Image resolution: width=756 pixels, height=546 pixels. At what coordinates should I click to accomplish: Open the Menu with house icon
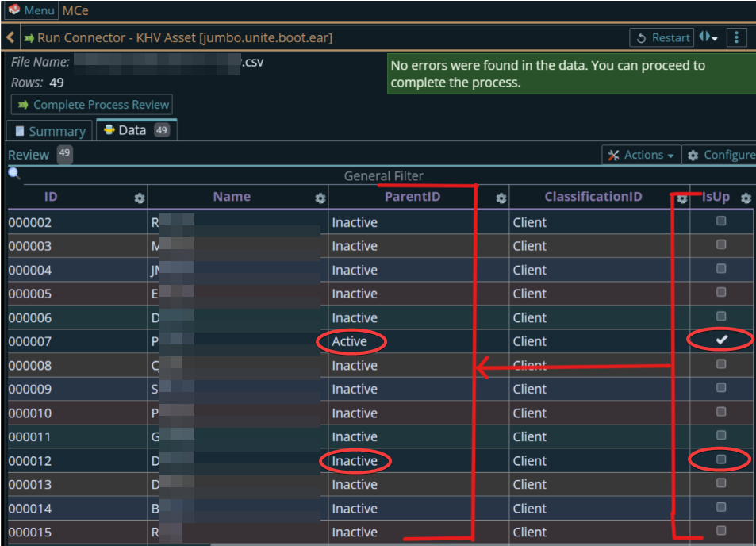click(31, 10)
